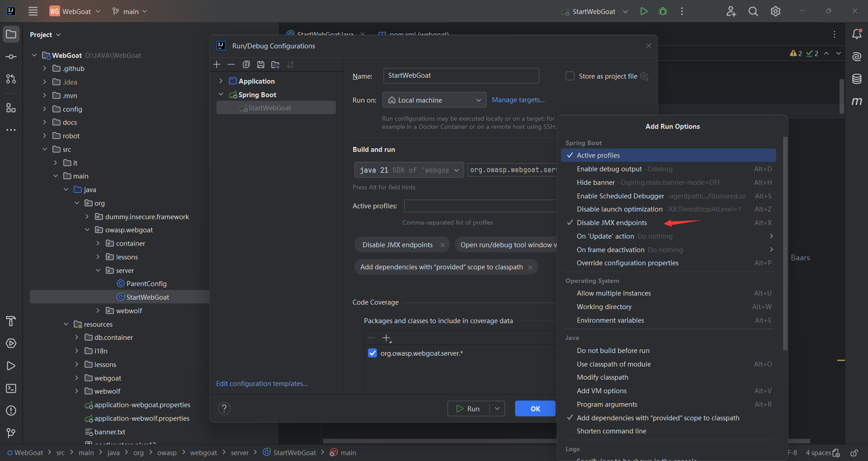This screenshot has width=868, height=461.
Task: Open the Terminal tool window
Action: tap(11, 389)
